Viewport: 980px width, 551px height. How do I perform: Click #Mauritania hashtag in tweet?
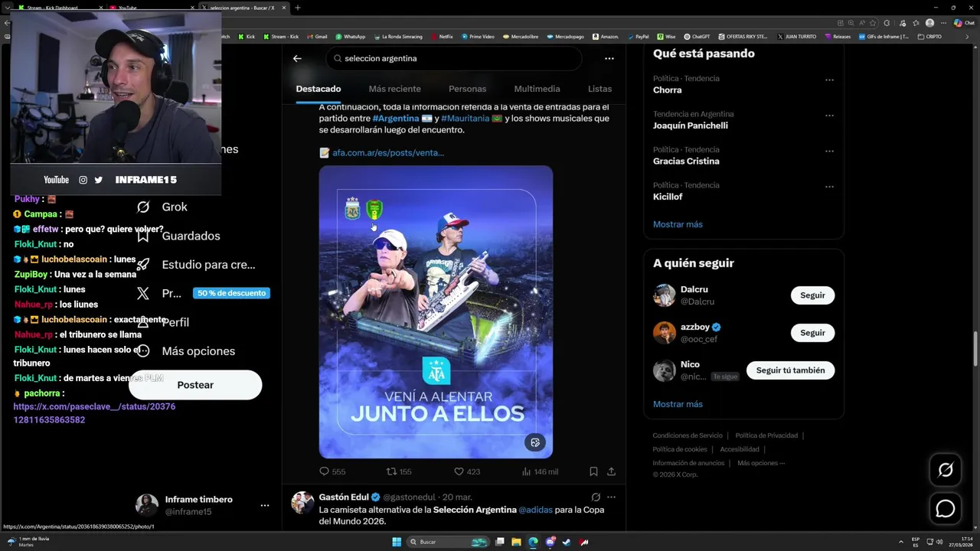point(465,119)
